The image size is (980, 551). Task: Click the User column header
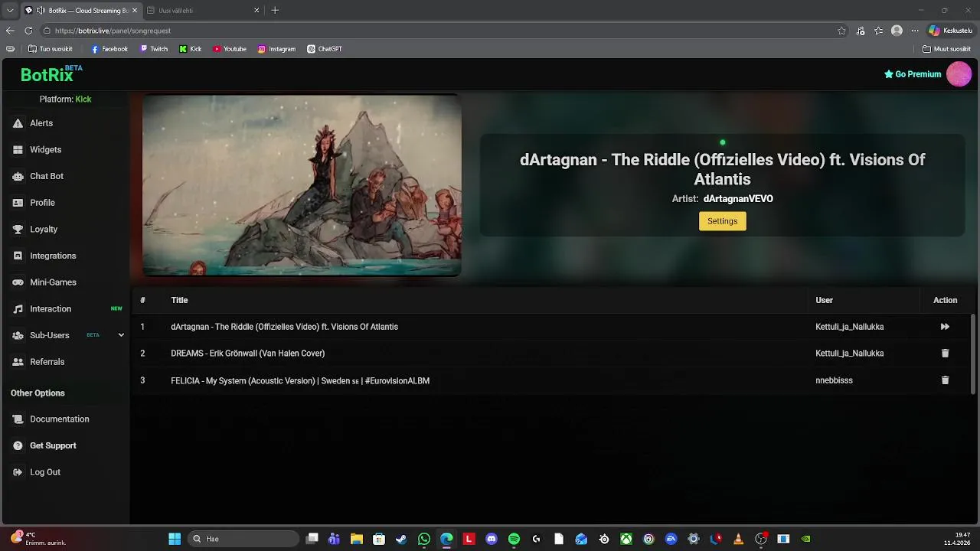click(x=824, y=300)
